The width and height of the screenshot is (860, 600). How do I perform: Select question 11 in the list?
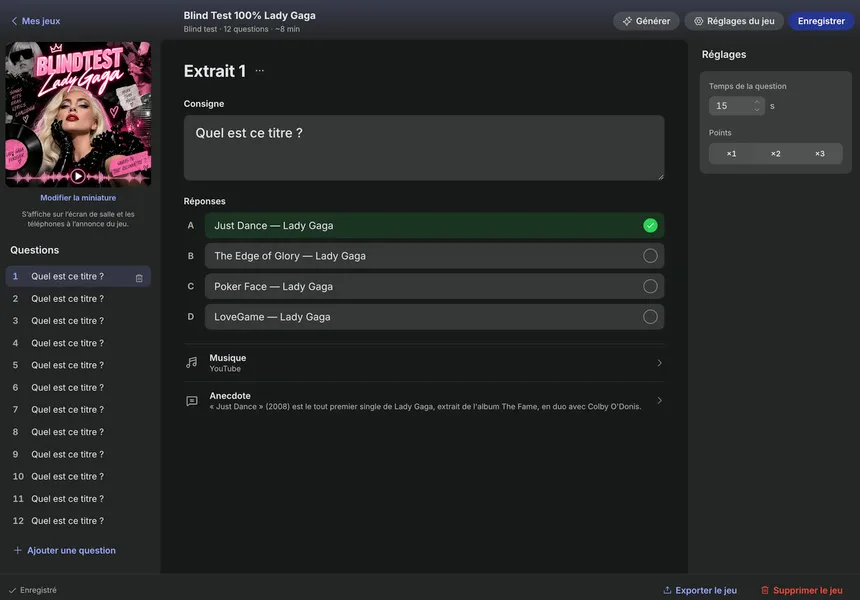point(78,499)
